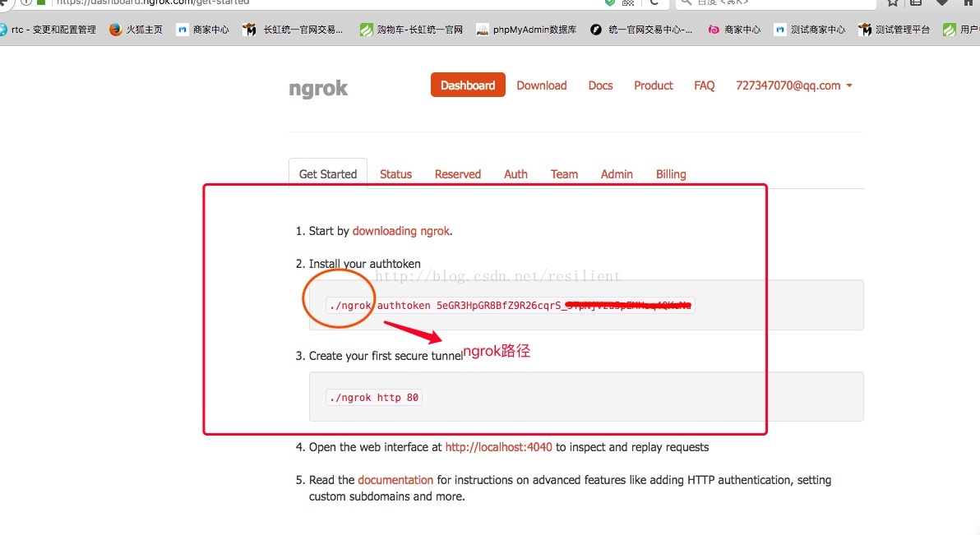The height and width of the screenshot is (535, 980).
Task: Click the ./ngrok authtoken command code
Action: point(510,306)
